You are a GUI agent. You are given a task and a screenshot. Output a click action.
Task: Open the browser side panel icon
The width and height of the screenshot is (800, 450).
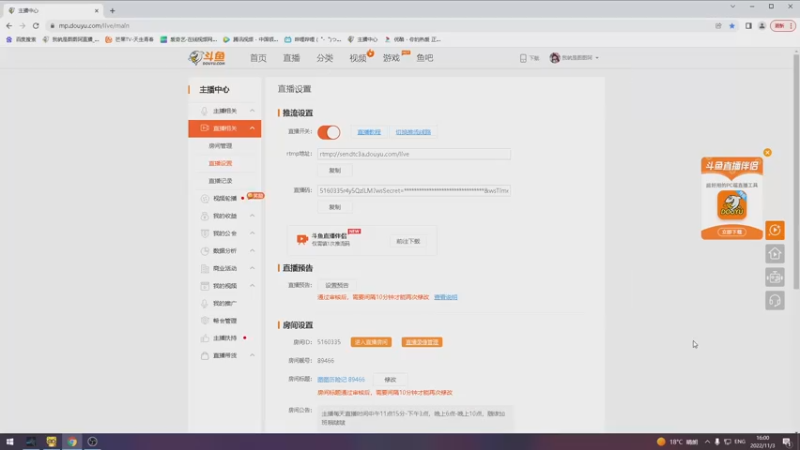tap(748, 26)
